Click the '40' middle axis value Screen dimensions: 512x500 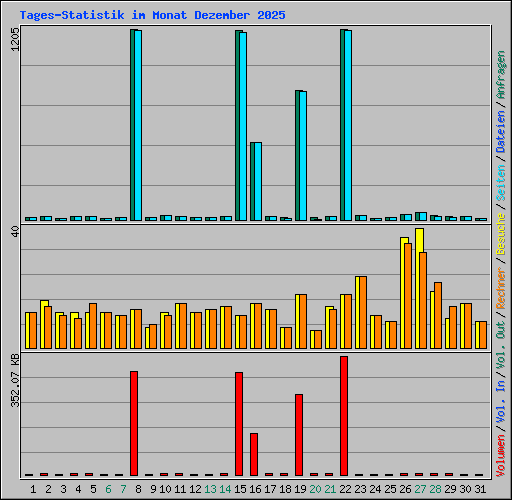point(15,232)
